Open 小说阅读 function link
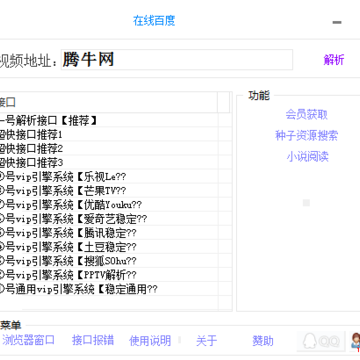Viewport: 360px width, 360px height. tap(307, 156)
